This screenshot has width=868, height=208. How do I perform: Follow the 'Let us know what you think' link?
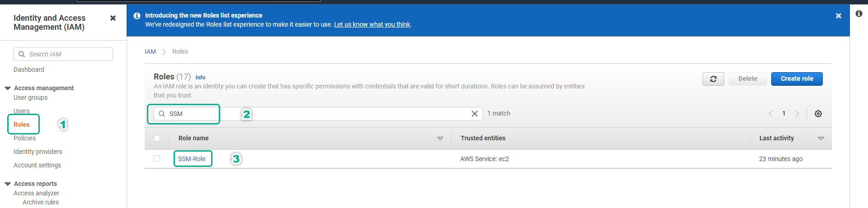[372, 24]
